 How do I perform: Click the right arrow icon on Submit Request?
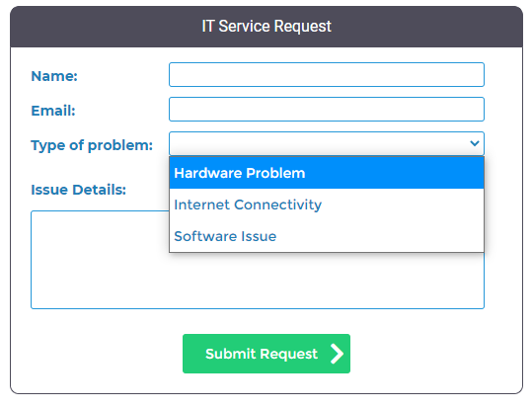click(337, 354)
